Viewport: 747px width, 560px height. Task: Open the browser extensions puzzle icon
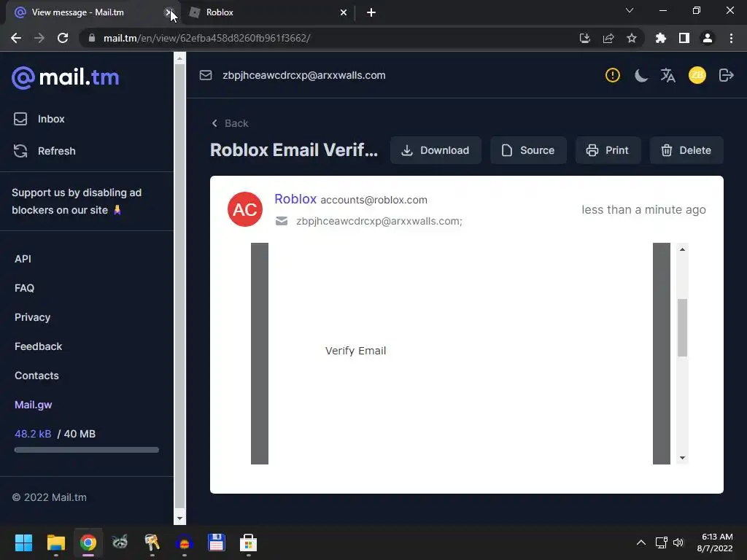click(661, 38)
